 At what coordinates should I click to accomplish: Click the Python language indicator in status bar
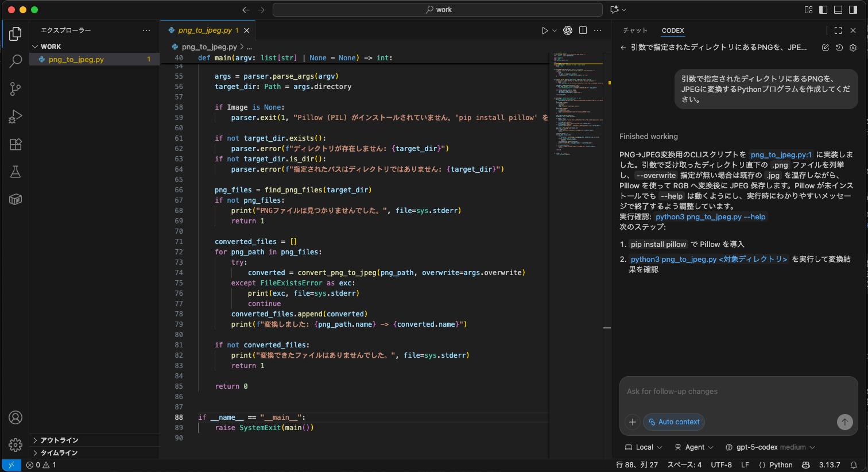tap(781, 465)
